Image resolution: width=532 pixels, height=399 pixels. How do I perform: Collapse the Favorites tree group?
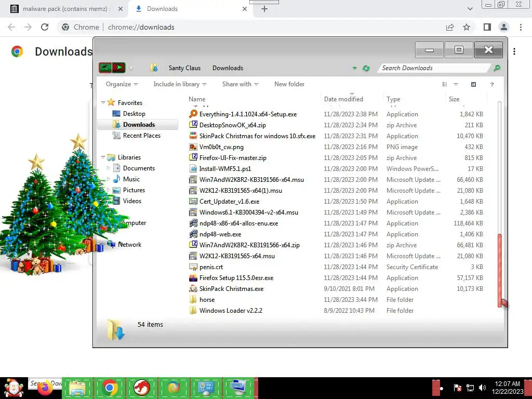pyautogui.click(x=103, y=102)
